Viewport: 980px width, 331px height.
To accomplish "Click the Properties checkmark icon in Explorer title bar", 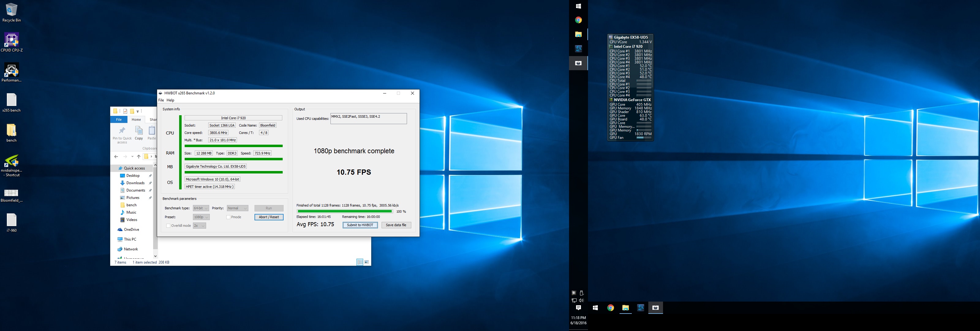I will [x=125, y=111].
